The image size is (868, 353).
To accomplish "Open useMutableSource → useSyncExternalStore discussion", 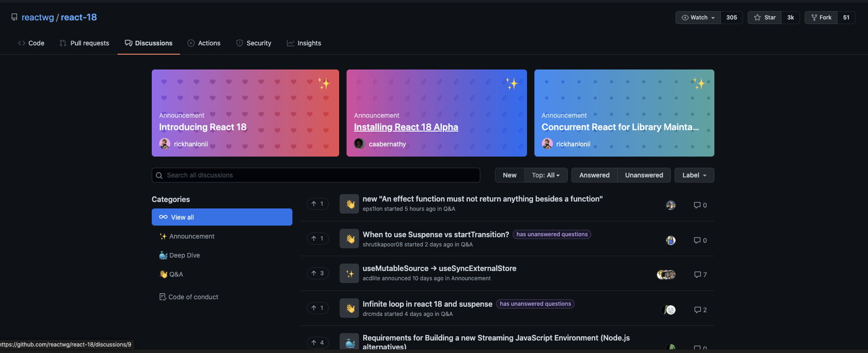I will tap(440, 268).
